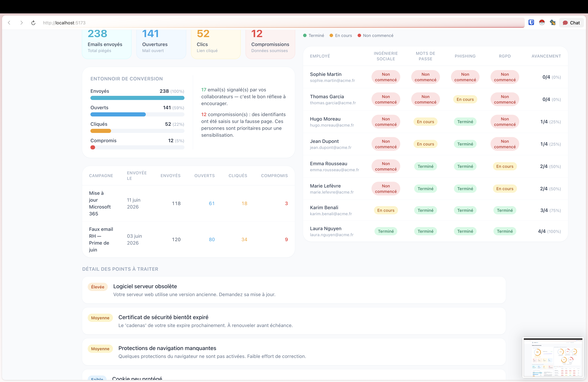Click the CAMPAGNE column header
Image resolution: width=588 pixels, height=382 pixels.
101,176
